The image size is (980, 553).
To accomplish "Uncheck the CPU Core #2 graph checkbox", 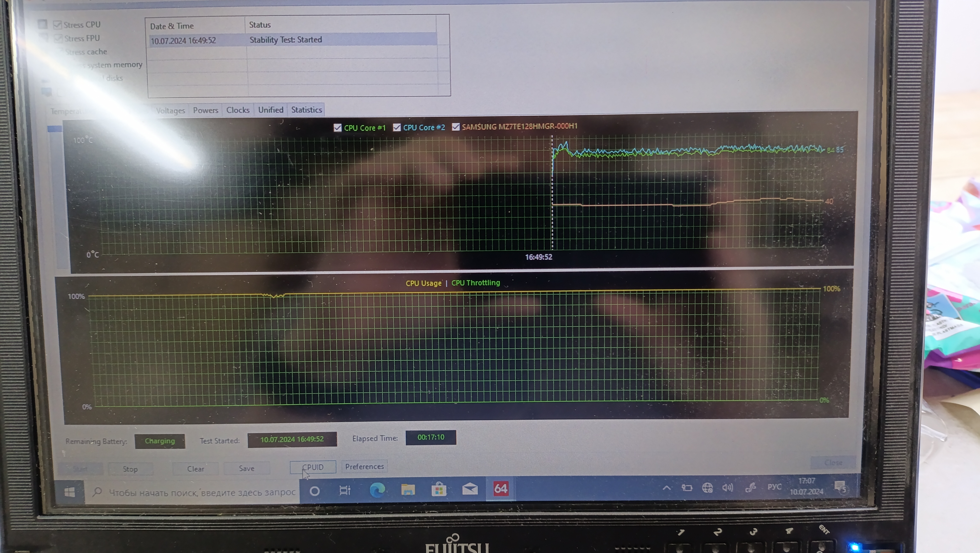I will (397, 127).
